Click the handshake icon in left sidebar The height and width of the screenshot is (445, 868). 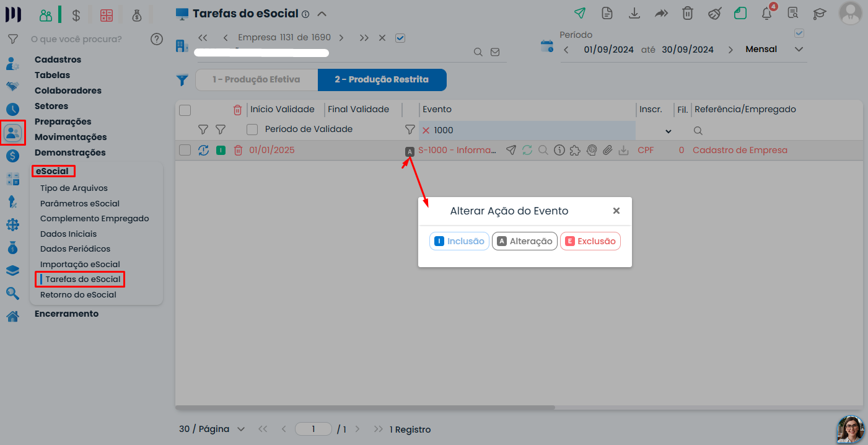click(x=12, y=86)
